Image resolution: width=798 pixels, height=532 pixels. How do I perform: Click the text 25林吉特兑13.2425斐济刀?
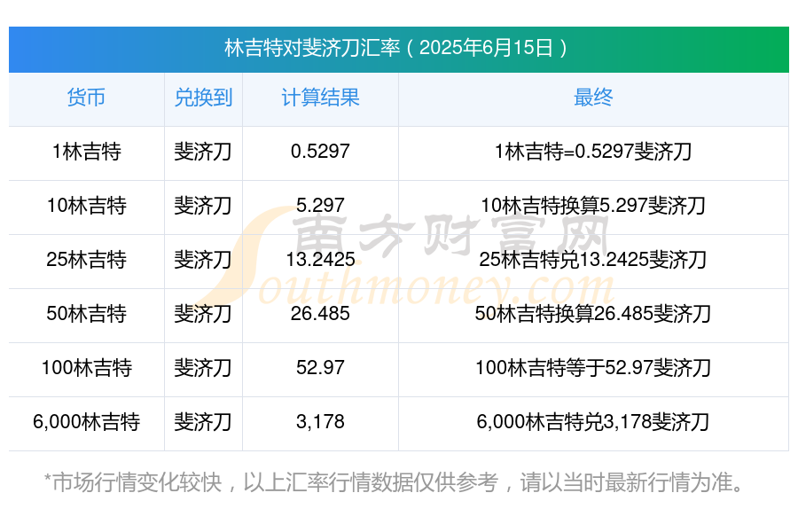[x=593, y=260]
